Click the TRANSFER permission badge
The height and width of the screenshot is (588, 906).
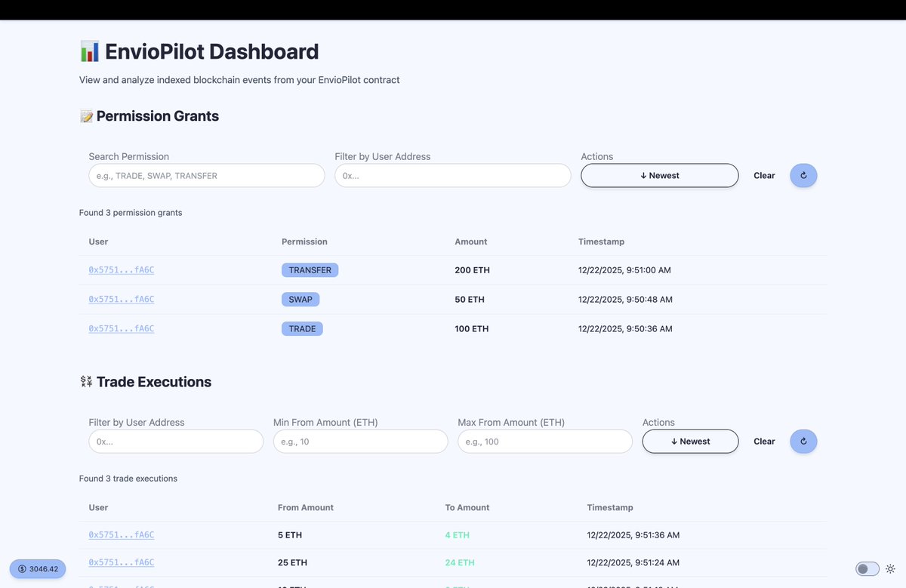[310, 270]
